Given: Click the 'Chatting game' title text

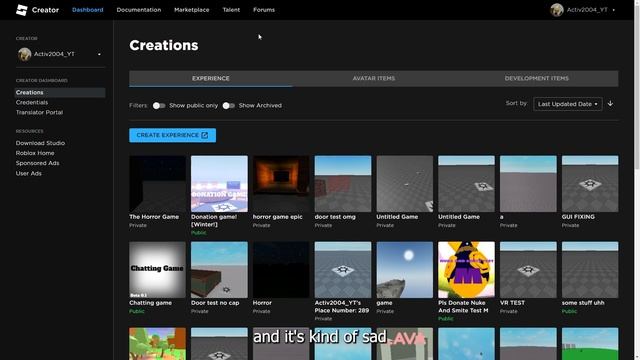Looking at the screenshot, I should coord(150,303).
